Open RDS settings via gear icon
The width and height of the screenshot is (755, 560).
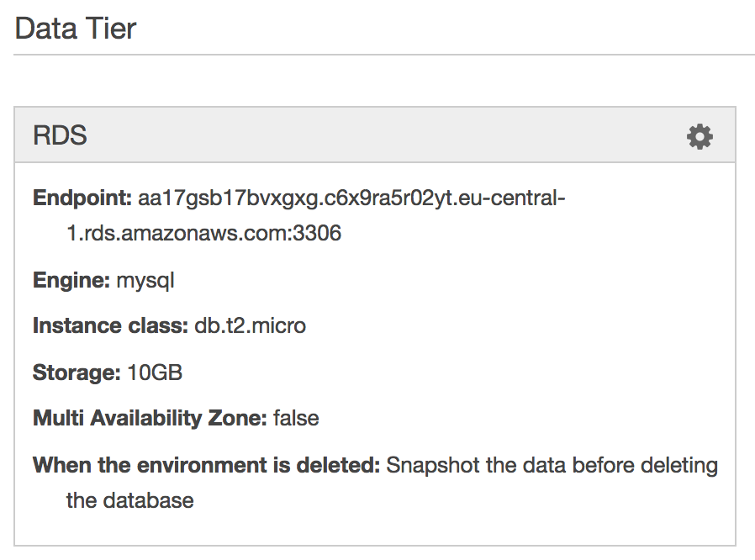coord(700,137)
